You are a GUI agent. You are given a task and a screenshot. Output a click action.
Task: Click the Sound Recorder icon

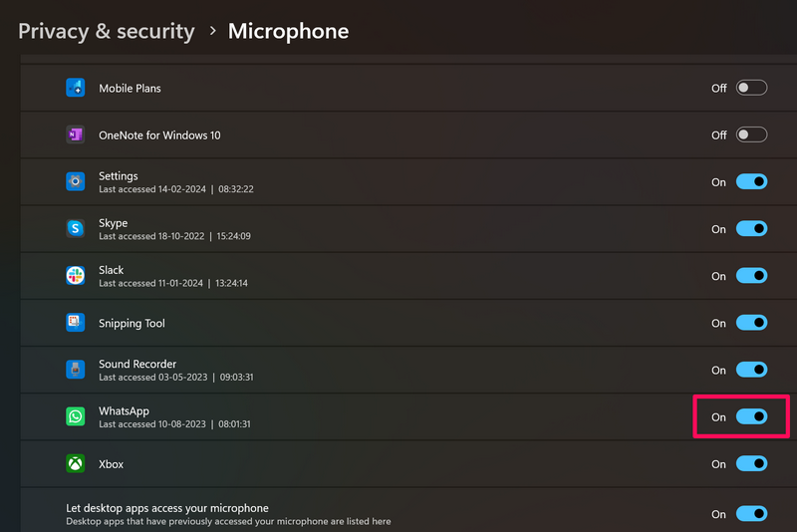76,370
